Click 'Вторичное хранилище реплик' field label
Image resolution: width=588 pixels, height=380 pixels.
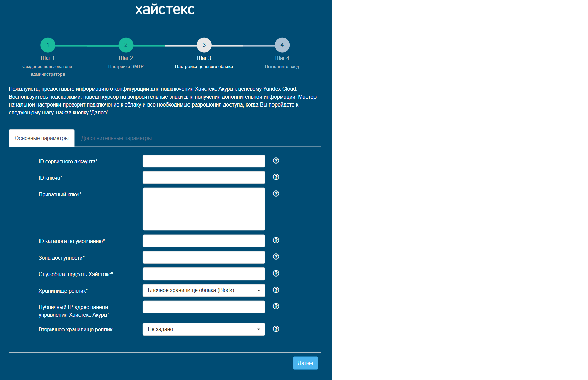(76, 330)
